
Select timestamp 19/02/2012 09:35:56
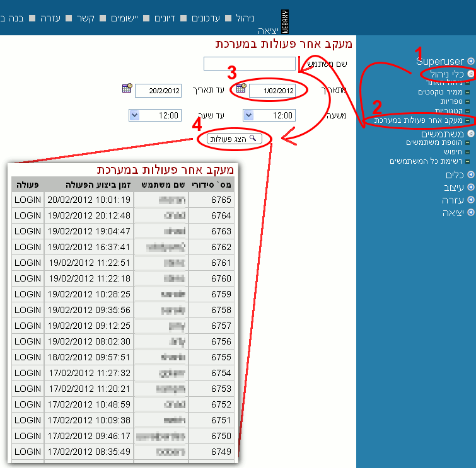click(89, 310)
